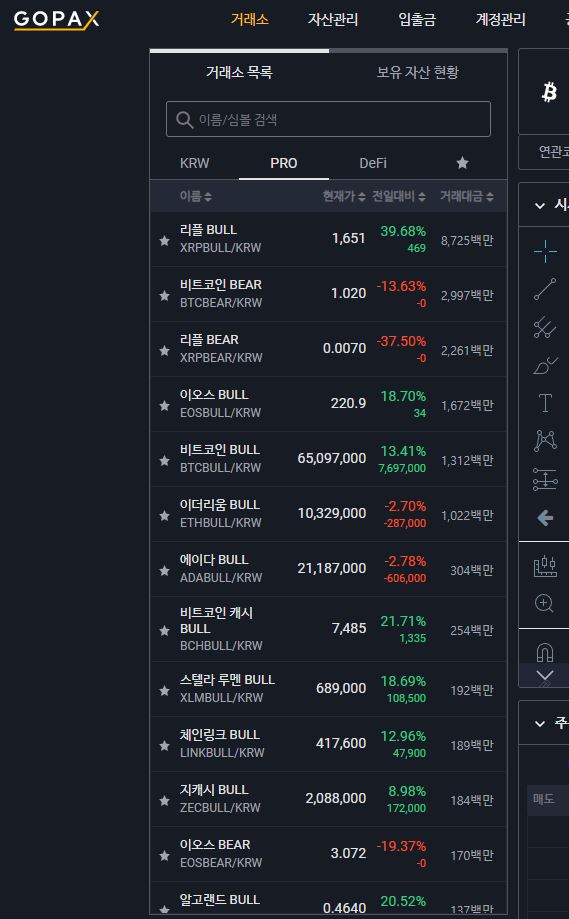
Task: Favorite BTCBEAR/KRW with its star
Action: (x=165, y=295)
